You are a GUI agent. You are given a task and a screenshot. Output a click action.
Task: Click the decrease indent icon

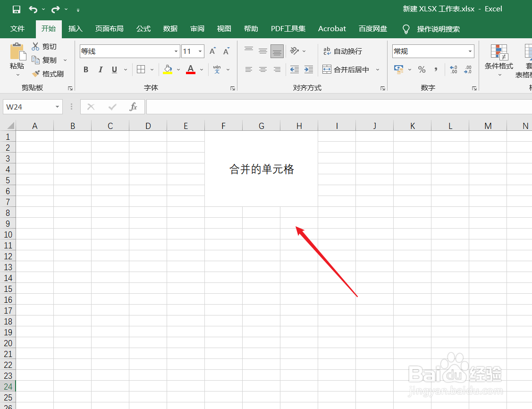(x=295, y=69)
